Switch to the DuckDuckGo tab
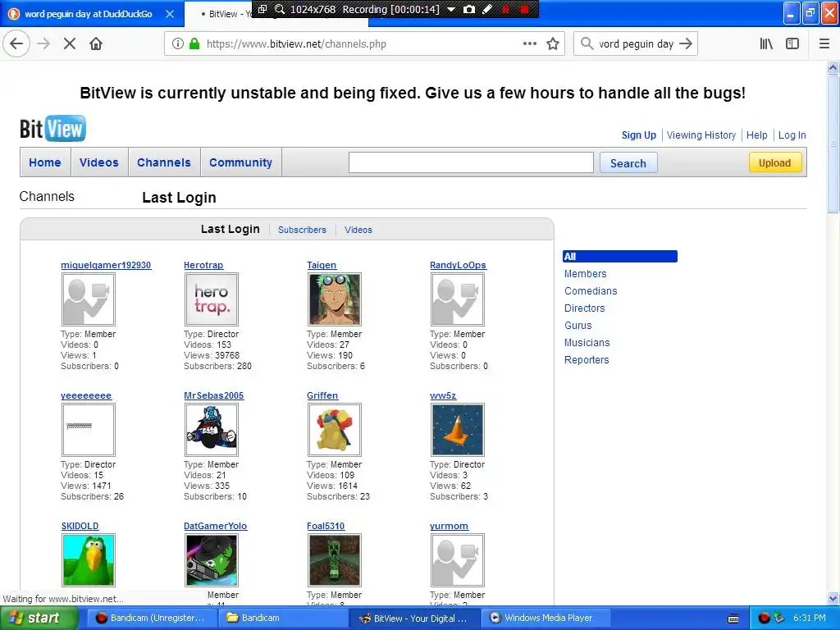 (89, 14)
